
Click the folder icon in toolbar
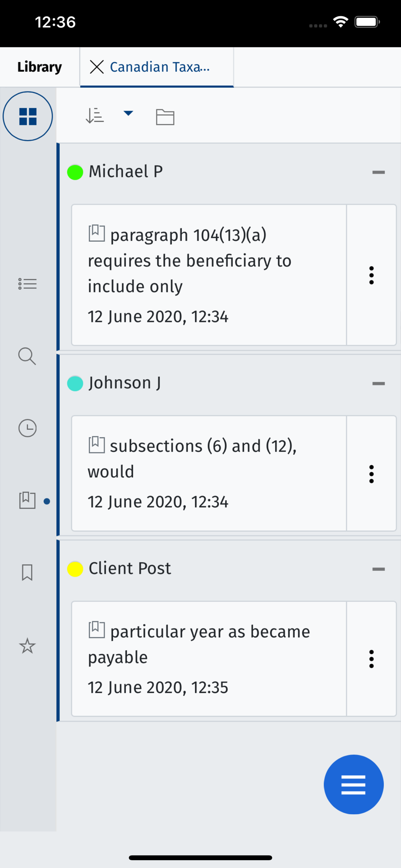coord(165,117)
